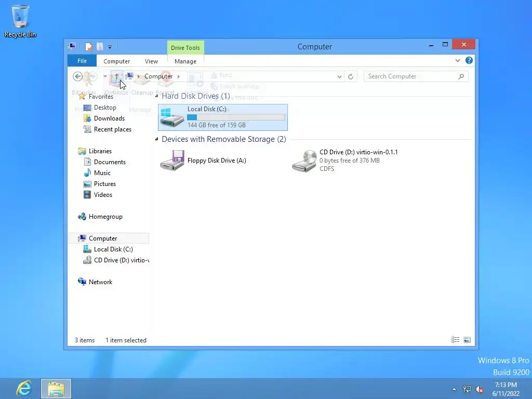Open the Videos library
This screenshot has width=532, height=399.
103,195
